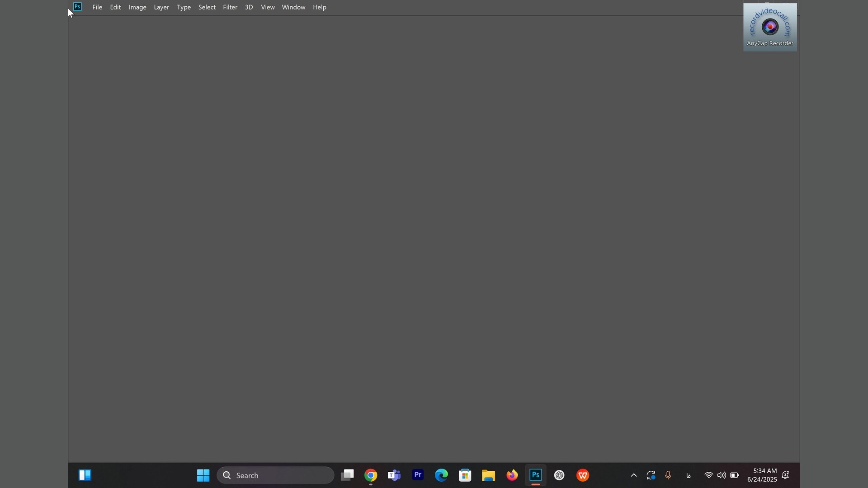
Task: Click the AnyCap Recorder camera widget
Action: (x=770, y=27)
